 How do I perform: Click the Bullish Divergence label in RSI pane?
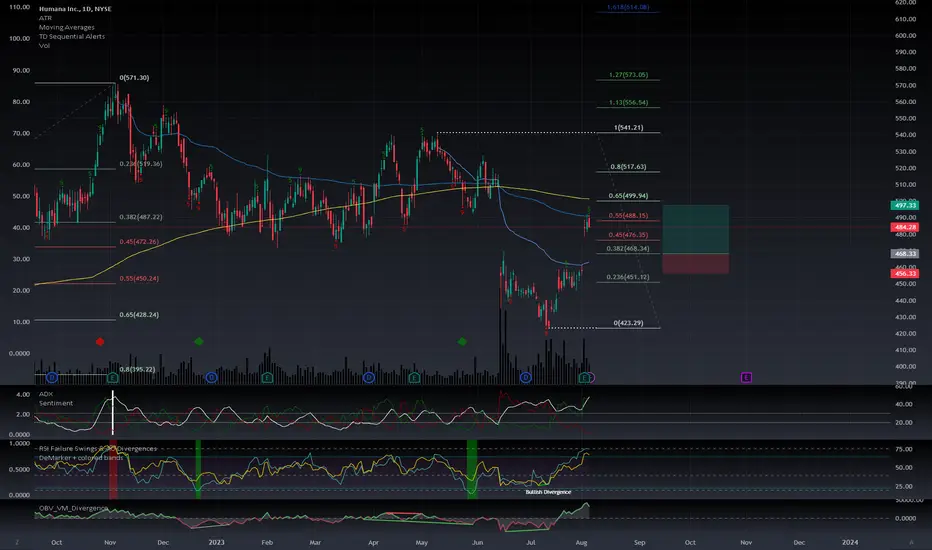(548, 492)
